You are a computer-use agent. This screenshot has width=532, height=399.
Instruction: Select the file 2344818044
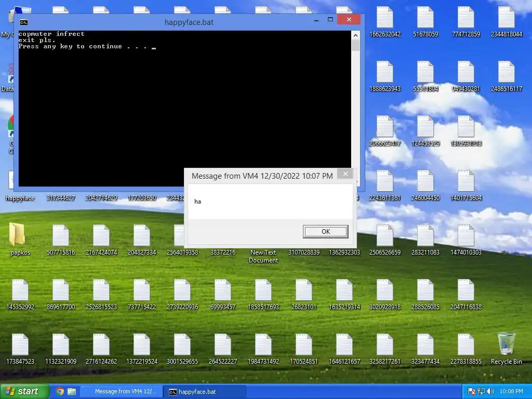tap(506, 22)
